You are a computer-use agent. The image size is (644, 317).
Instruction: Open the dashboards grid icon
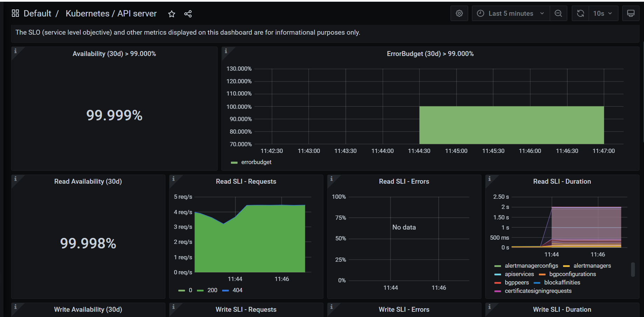point(15,13)
